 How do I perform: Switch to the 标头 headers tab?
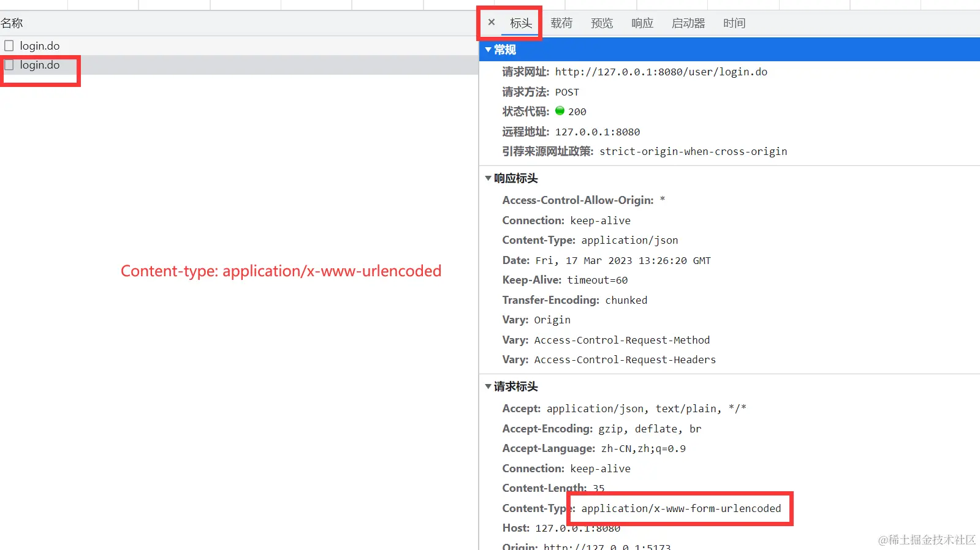click(521, 23)
